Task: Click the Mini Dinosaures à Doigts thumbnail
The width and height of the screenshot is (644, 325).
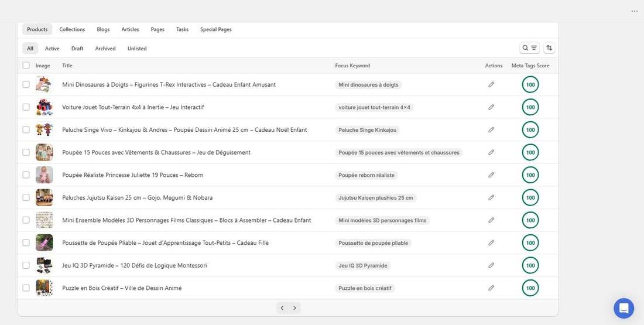Action: (44, 85)
